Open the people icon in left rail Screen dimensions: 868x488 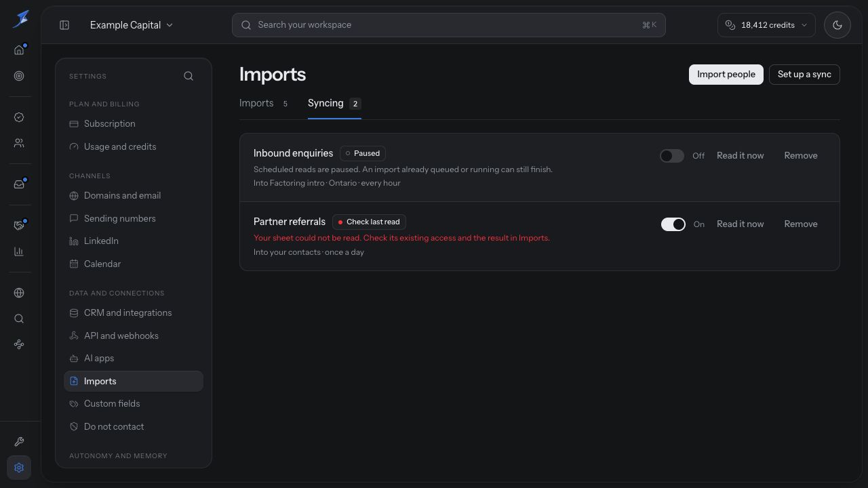coord(19,143)
